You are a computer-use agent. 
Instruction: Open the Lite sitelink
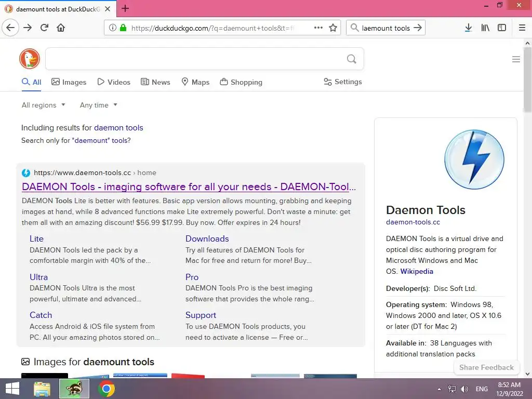[x=36, y=239]
